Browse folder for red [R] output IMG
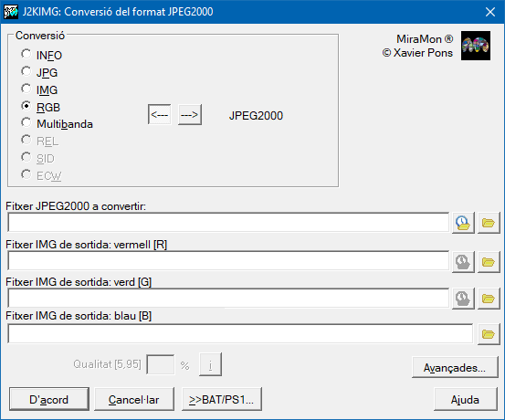 (x=489, y=262)
